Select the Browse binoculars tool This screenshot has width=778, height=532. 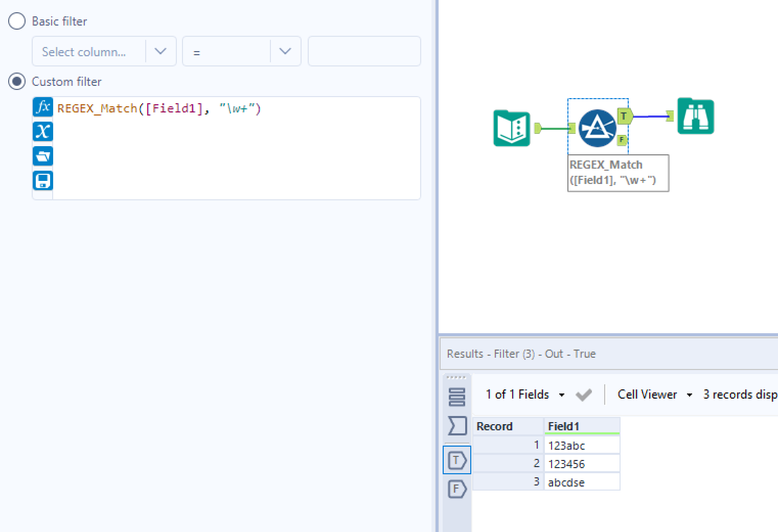pos(695,117)
